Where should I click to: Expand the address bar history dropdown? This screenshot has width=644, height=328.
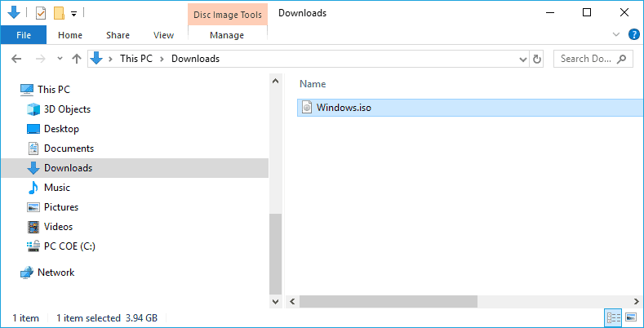(x=523, y=59)
